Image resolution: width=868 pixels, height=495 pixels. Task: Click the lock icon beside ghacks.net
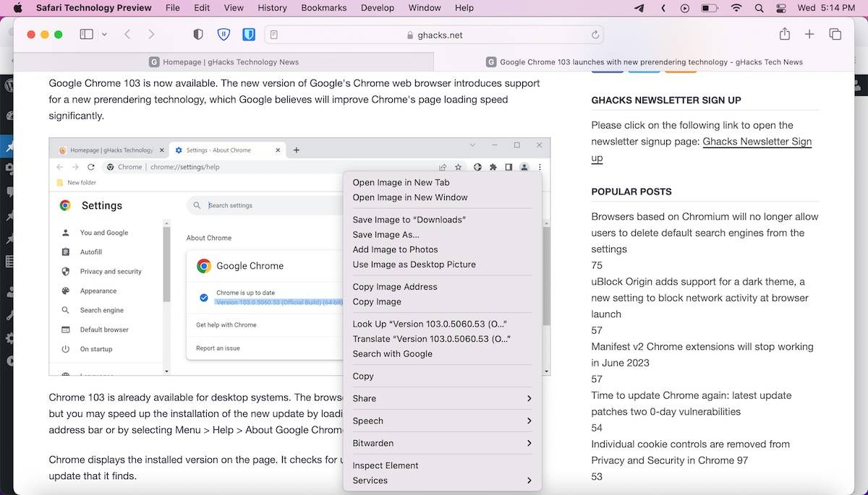(x=410, y=35)
